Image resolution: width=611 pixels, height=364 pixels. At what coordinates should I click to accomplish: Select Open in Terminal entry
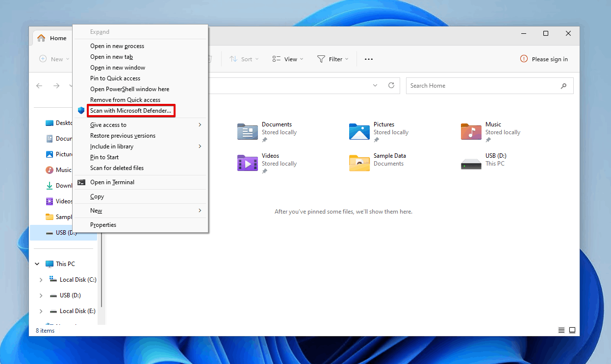pyautogui.click(x=140, y=182)
